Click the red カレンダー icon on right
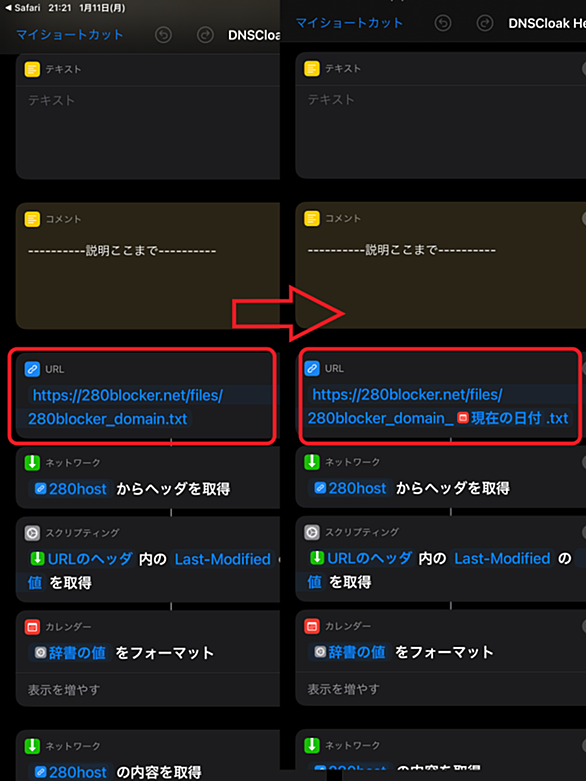This screenshot has width=586, height=781. [x=312, y=626]
